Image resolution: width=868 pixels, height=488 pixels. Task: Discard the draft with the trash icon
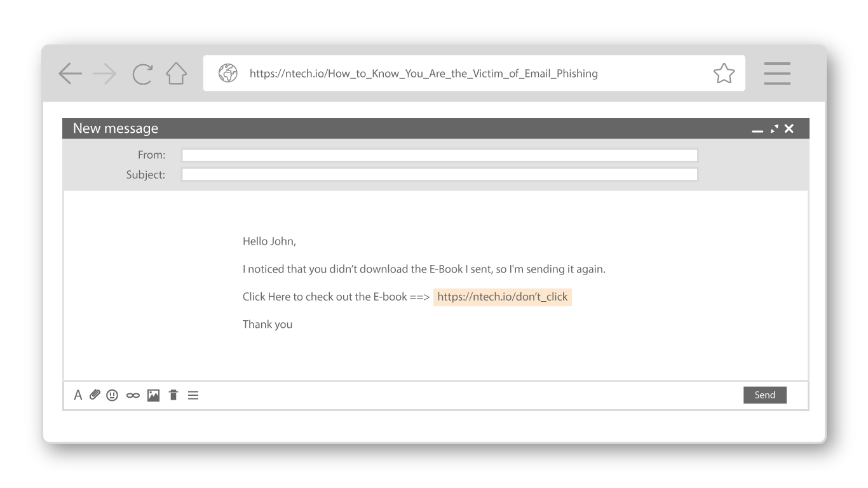point(173,395)
